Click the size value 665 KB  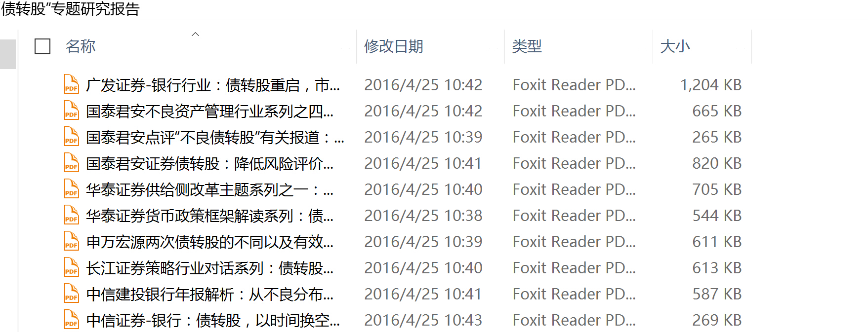(717, 111)
